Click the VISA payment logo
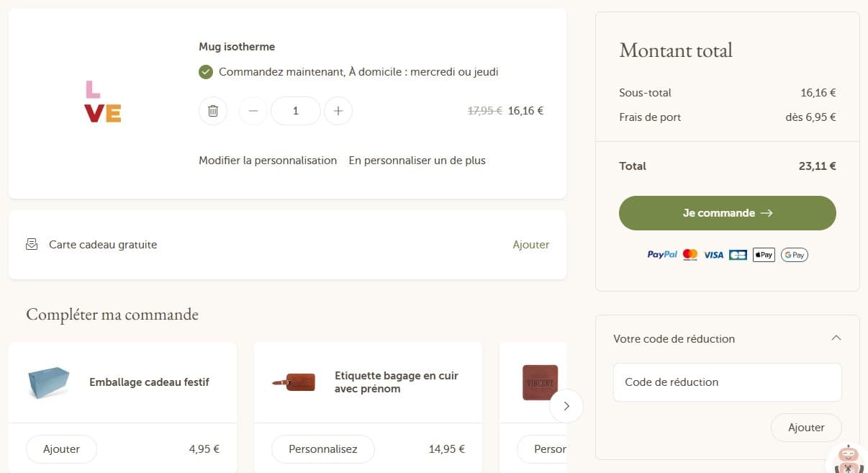Screen dimensions: 868x473 coord(713,254)
